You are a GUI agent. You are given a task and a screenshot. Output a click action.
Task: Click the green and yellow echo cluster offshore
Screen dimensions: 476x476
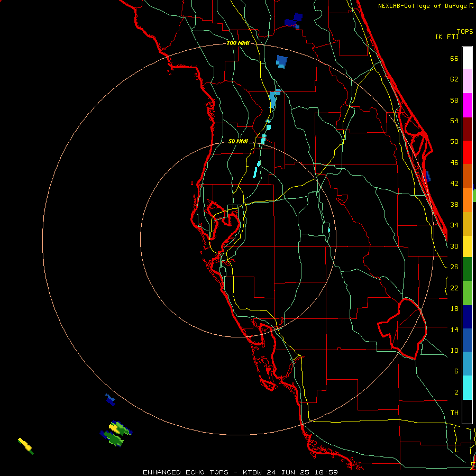coord(116,433)
